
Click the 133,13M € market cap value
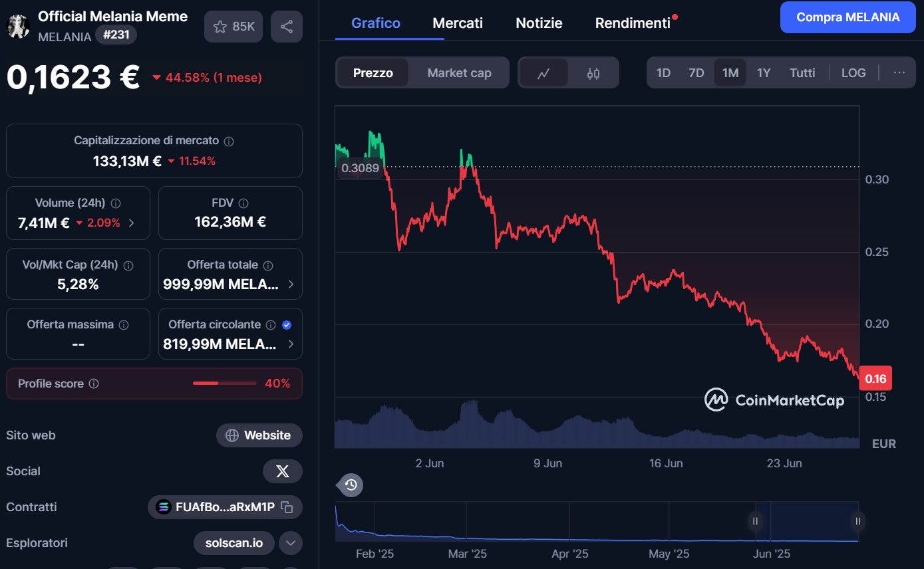[127, 161]
